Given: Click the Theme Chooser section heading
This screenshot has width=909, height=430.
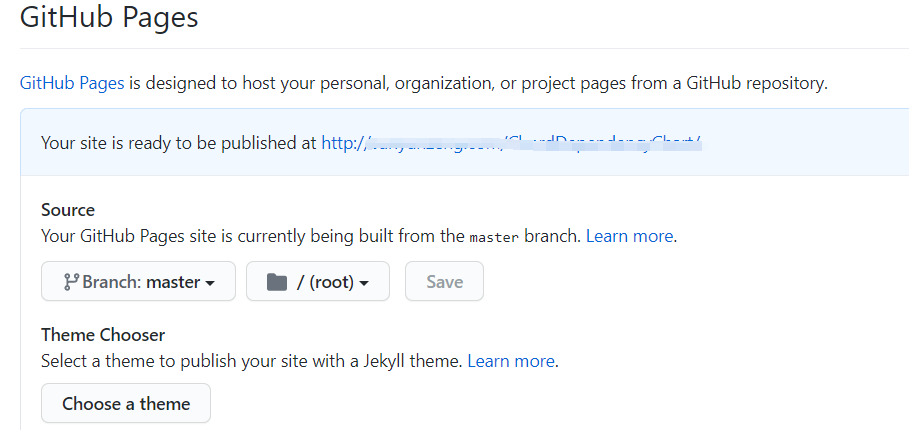Looking at the screenshot, I should pyautogui.click(x=103, y=335).
